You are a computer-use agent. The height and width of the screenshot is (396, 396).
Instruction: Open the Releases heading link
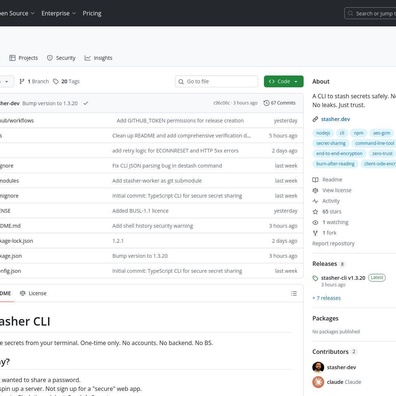(x=324, y=264)
